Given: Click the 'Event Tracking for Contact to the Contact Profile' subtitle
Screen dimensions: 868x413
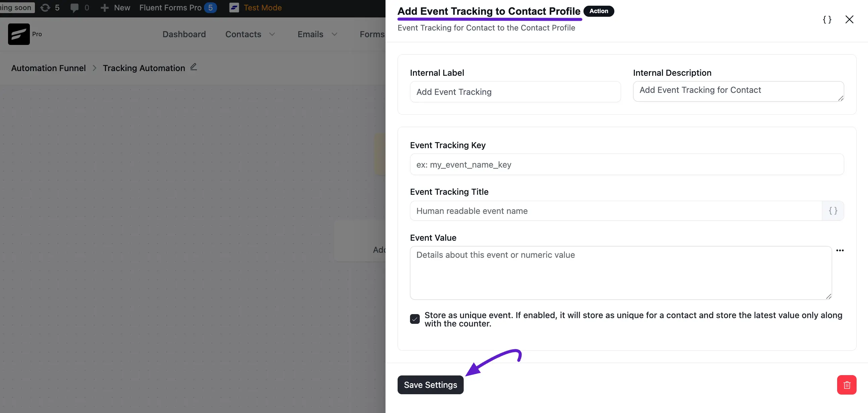Looking at the screenshot, I should click(486, 27).
